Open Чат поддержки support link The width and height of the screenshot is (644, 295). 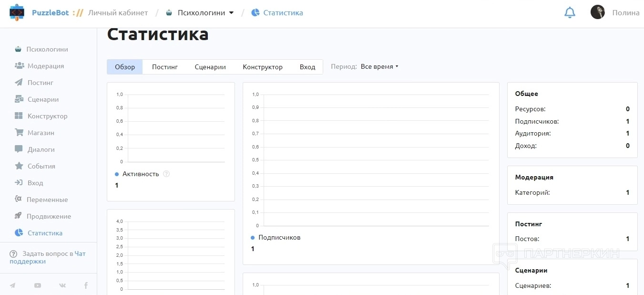pos(80,253)
